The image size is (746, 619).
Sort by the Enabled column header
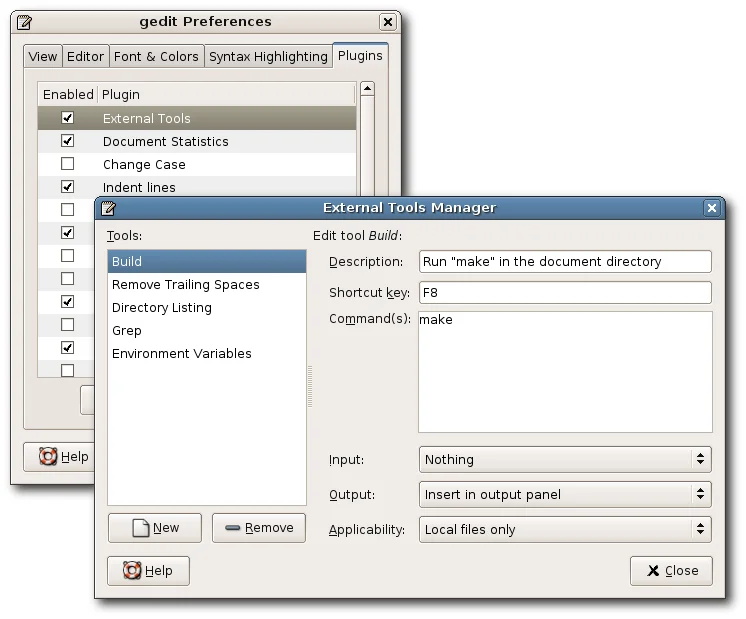pyautogui.click(x=68, y=94)
